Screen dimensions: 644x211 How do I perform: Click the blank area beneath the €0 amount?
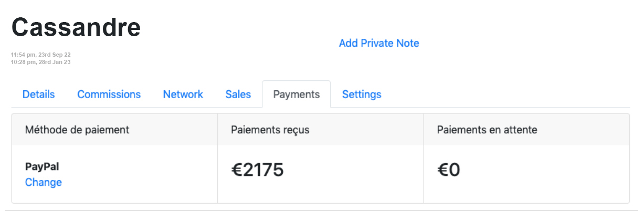click(525, 192)
